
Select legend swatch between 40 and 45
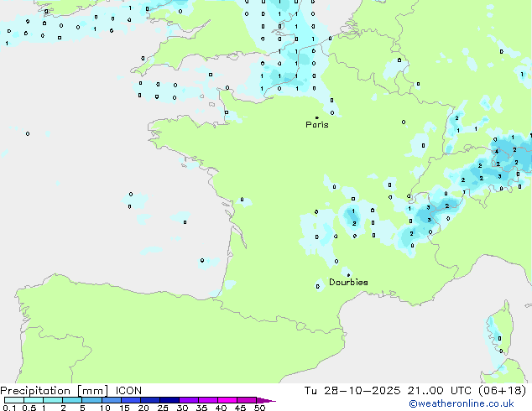tap(227, 400)
